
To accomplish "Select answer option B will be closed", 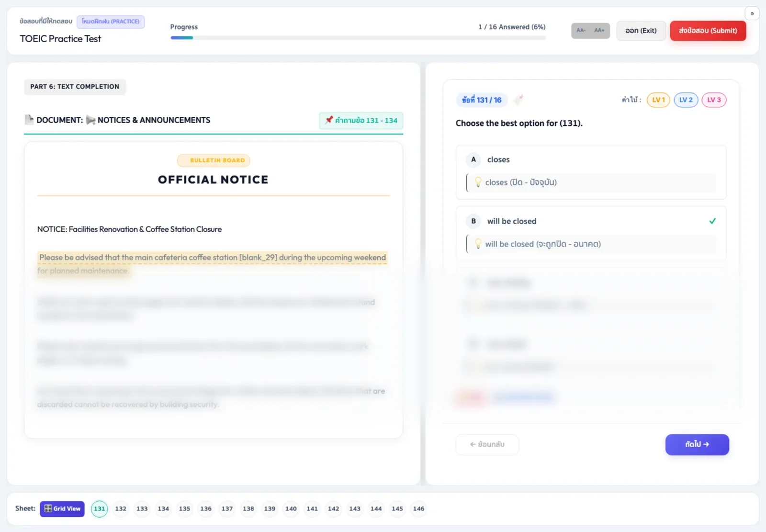I will tap(591, 221).
